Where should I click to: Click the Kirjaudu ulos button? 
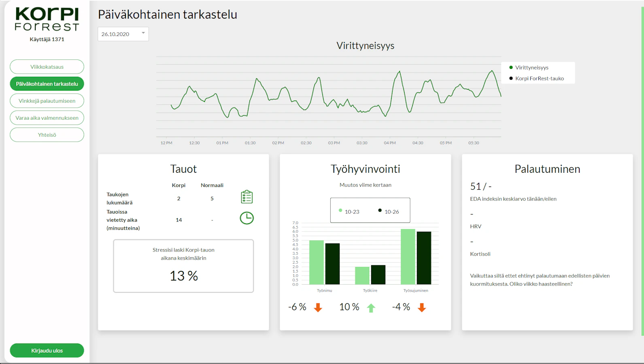tap(47, 350)
